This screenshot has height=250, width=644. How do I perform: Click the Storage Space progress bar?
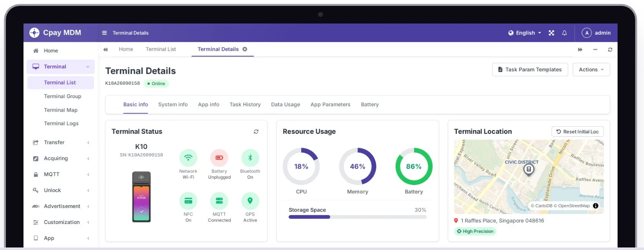tap(357, 217)
